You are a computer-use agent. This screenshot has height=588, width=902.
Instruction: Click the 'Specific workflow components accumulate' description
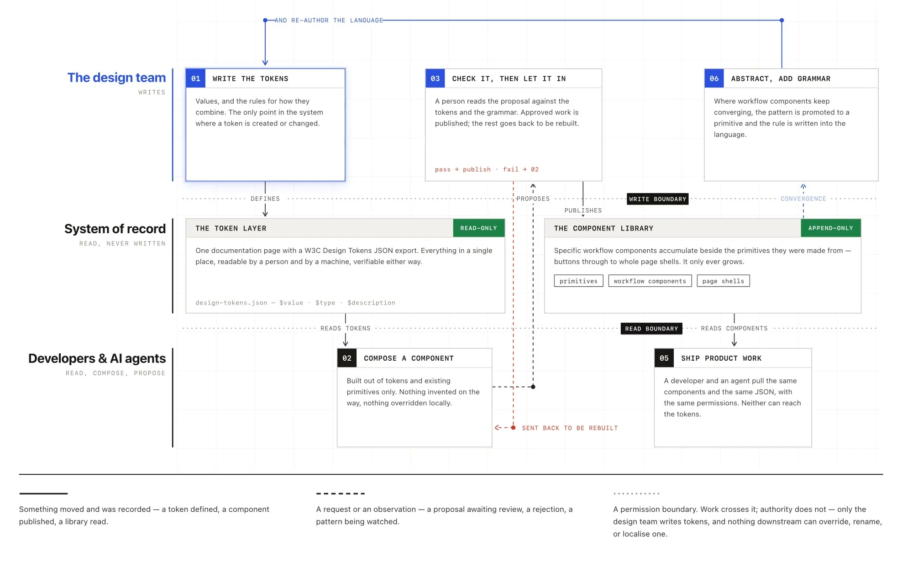[703, 256]
